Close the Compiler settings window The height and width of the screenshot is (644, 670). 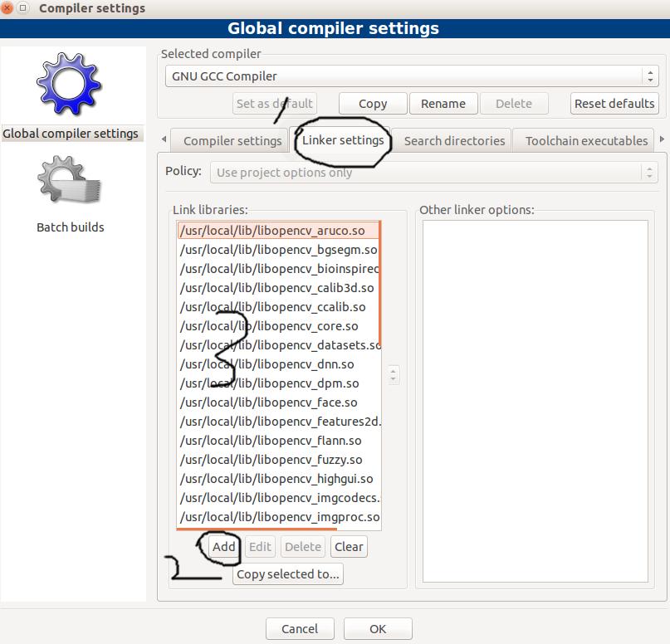click(x=7, y=7)
